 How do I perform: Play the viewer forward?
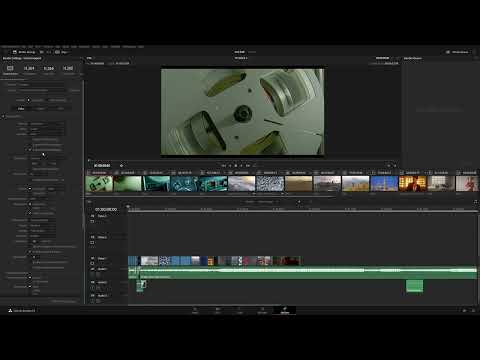point(241,166)
